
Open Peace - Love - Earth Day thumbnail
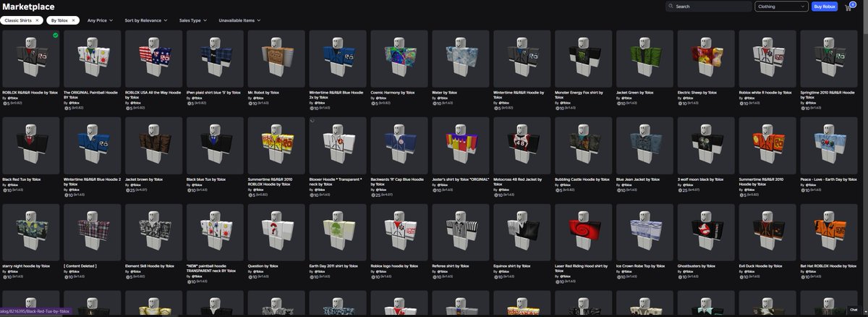click(829, 146)
